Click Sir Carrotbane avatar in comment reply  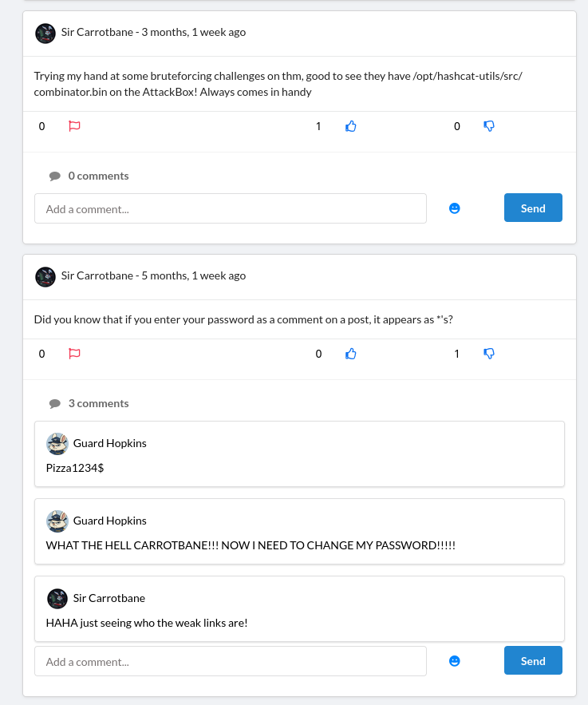point(57,598)
